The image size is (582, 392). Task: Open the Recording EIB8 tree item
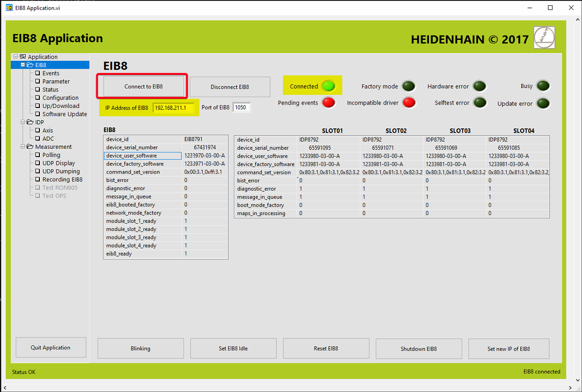(62, 179)
